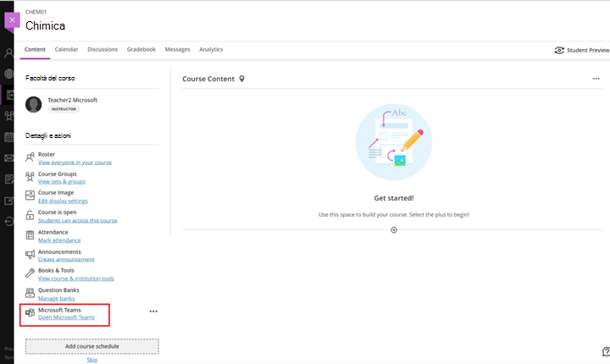The width and height of the screenshot is (610, 364).
Task: Open View course & institution tools link
Action: [x=76, y=279]
